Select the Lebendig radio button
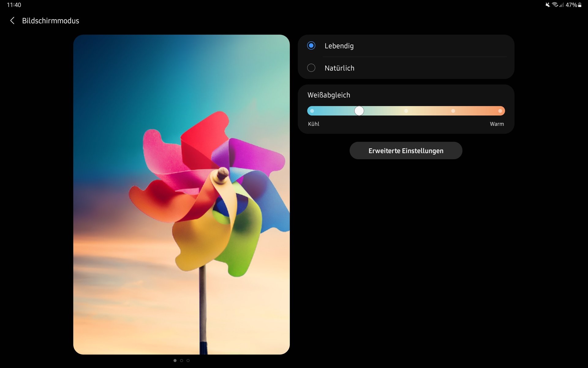 tap(311, 46)
